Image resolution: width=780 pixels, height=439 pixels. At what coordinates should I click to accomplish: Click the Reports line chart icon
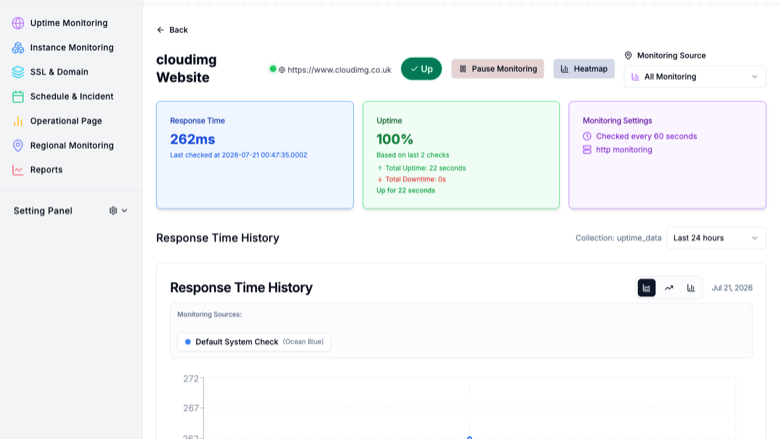(18, 170)
